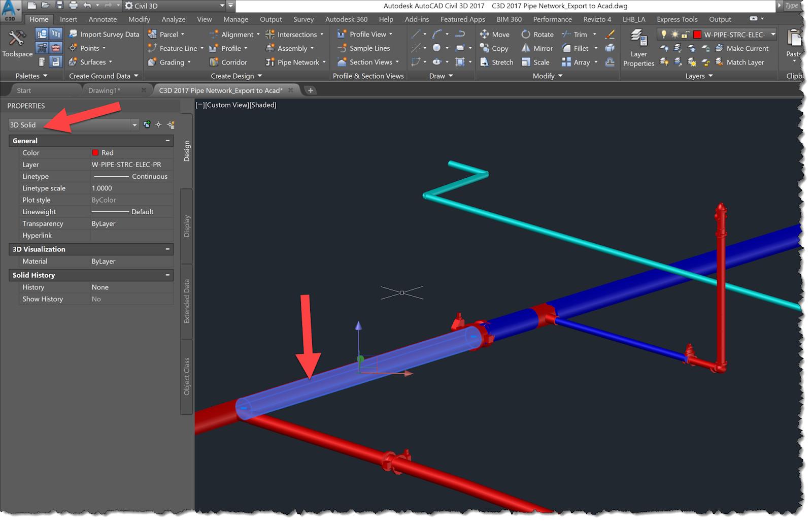Select the Trim tool

[574, 35]
